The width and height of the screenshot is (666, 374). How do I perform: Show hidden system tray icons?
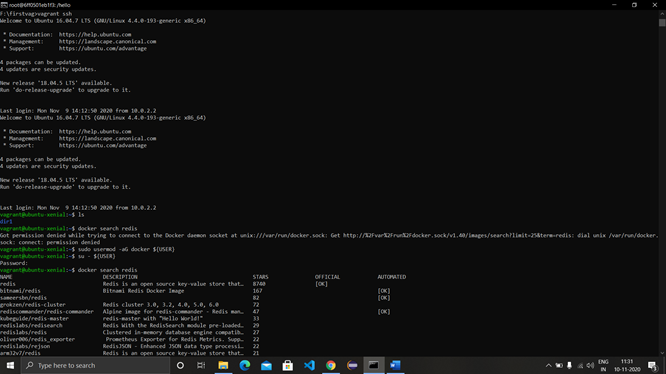548,365
